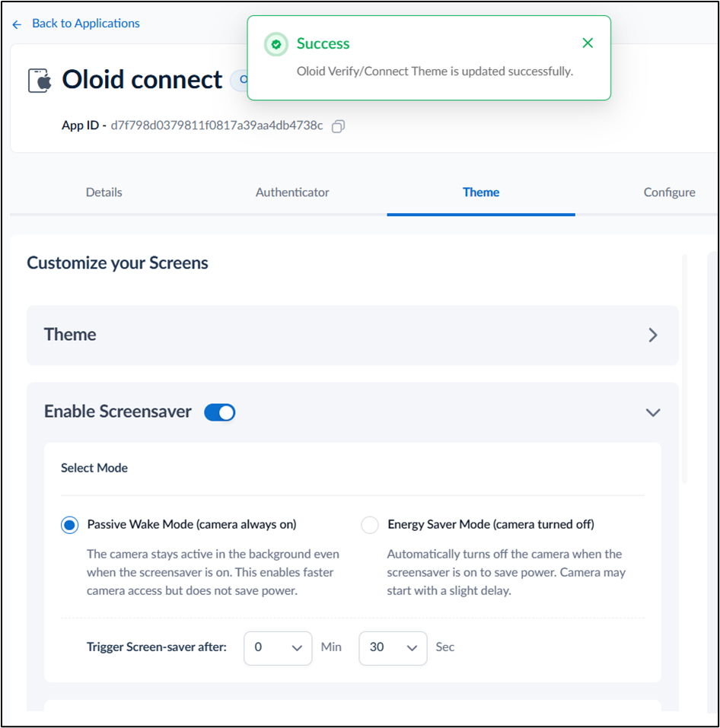The height and width of the screenshot is (728, 720).
Task: Open the Back to Applications link
Action: pyautogui.click(x=85, y=24)
